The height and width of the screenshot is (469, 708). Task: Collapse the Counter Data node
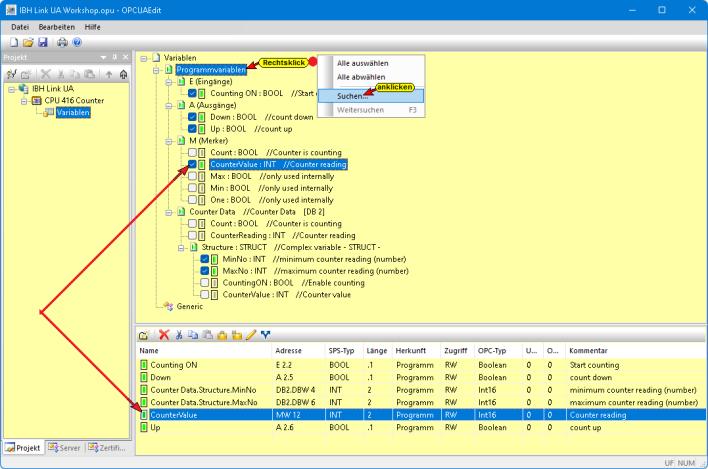coord(168,212)
